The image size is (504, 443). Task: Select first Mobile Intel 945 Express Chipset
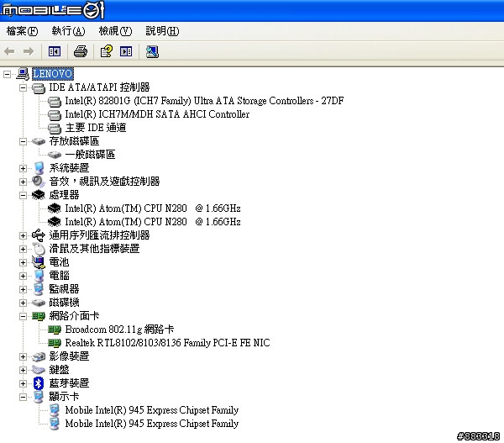tap(152, 410)
